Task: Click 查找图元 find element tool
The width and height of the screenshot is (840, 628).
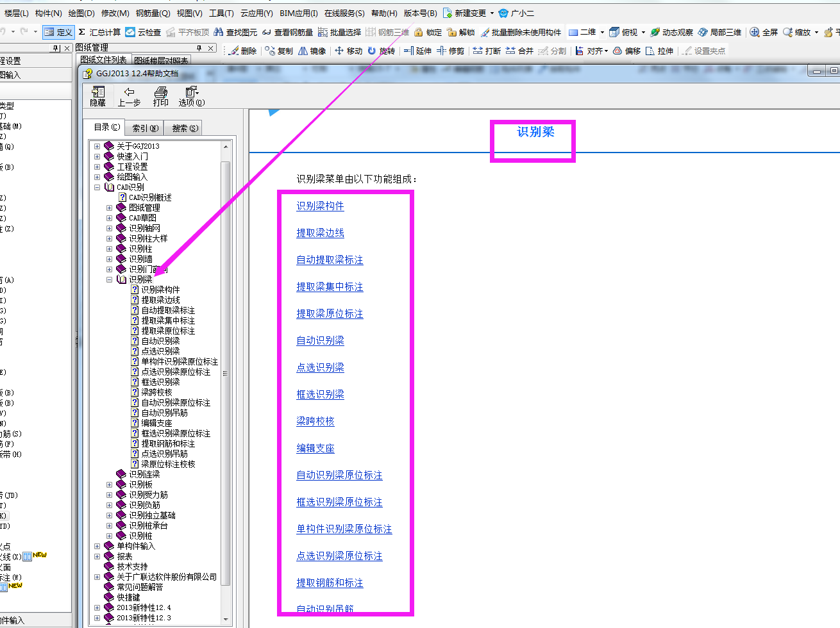Action: tap(235, 32)
